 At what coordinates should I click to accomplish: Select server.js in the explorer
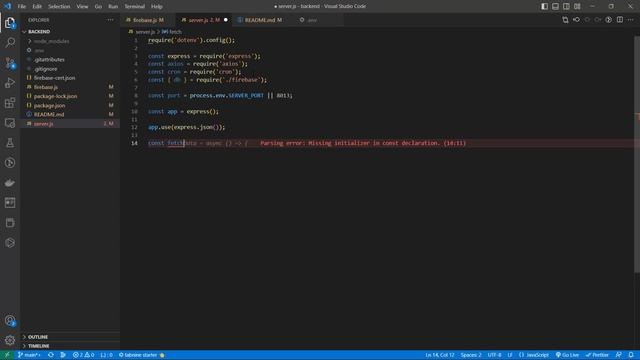[x=70, y=124]
